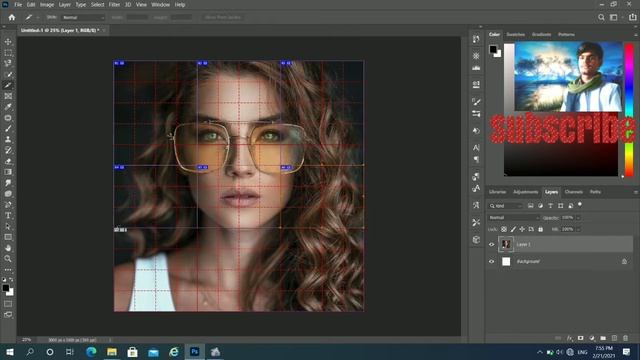Toggle type layer filter
640x360 pixels.
(550, 206)
